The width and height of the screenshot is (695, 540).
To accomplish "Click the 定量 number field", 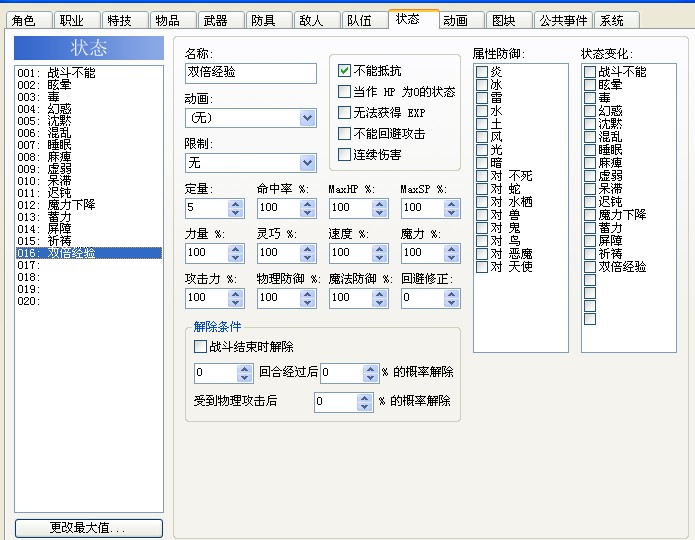I will (x=207, y=208).
